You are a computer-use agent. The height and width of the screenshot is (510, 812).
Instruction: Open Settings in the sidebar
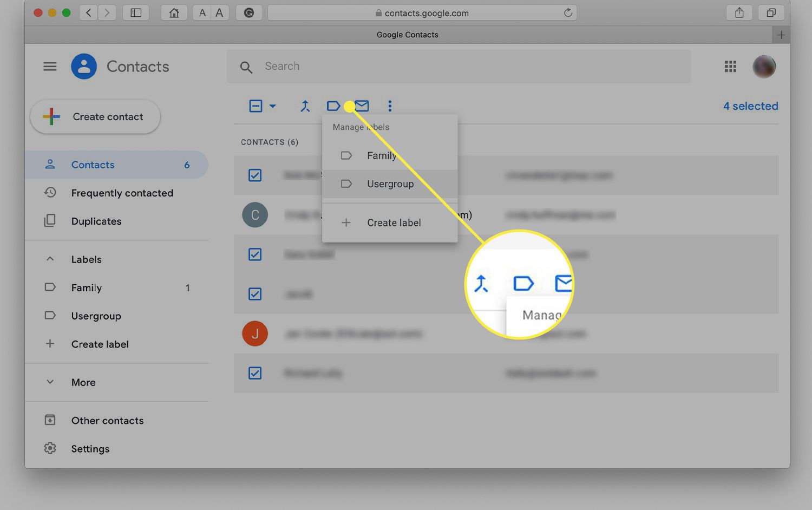coord(116,448)
